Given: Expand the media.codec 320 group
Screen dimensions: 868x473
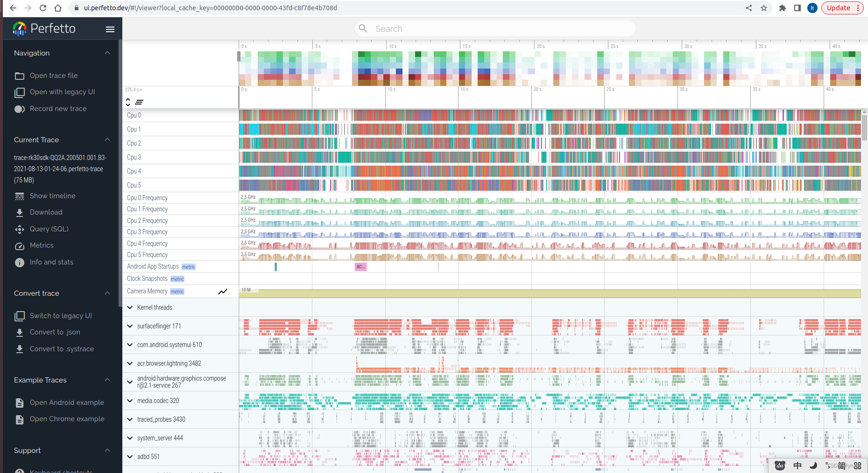Looking at the screenshot, I should (x=130, y=401).
